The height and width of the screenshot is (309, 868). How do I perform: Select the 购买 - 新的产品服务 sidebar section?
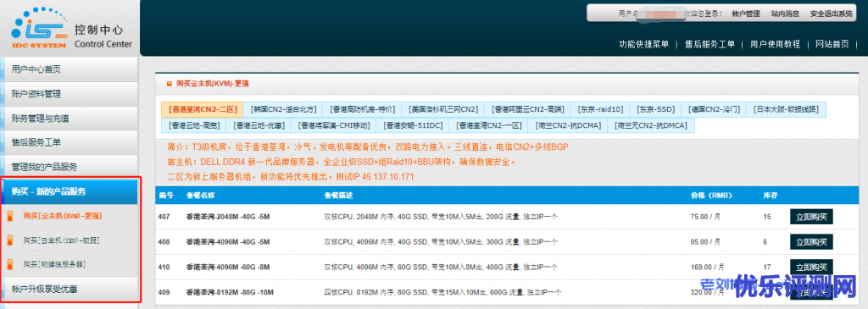[70, 191]
